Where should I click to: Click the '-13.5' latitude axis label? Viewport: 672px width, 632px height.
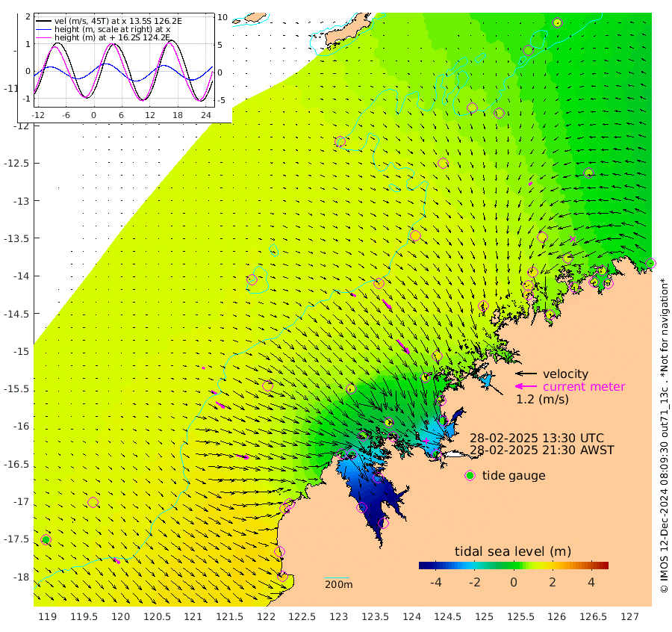[16, 238]
